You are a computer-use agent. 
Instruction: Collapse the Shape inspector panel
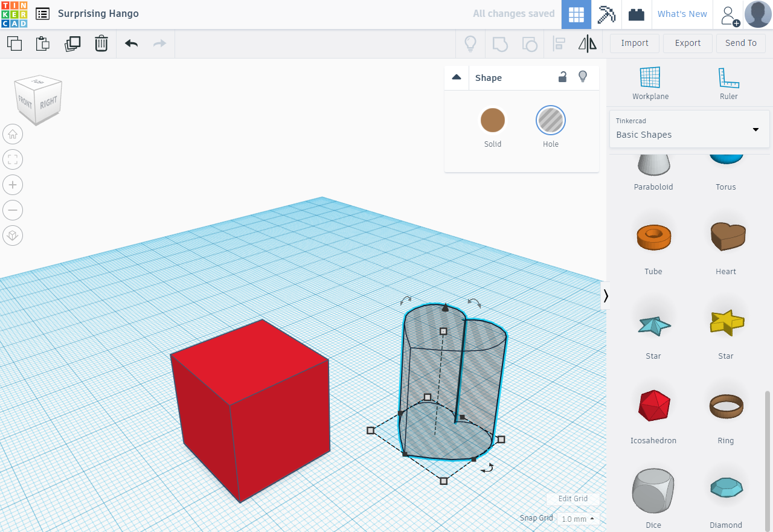(457, 77)
